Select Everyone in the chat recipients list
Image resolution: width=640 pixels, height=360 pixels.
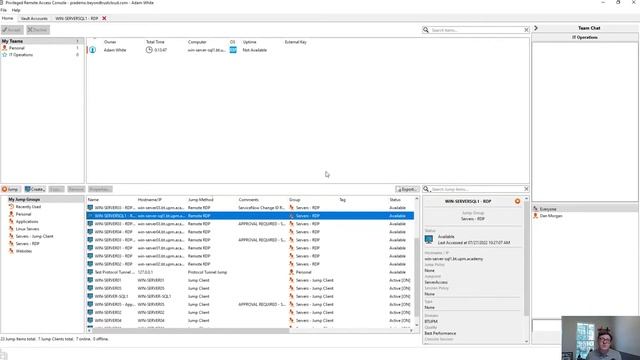point(548,209)
